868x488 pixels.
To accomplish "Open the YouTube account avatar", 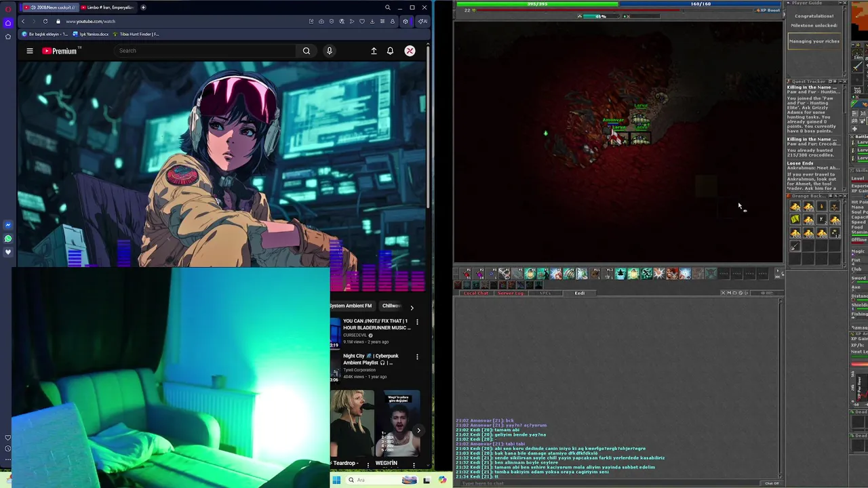I will click(410, 51).
